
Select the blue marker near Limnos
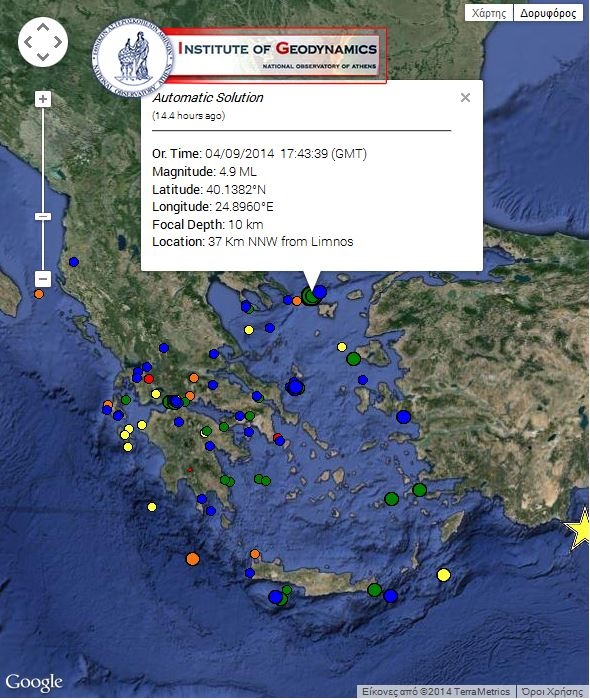tap(319, 292)
